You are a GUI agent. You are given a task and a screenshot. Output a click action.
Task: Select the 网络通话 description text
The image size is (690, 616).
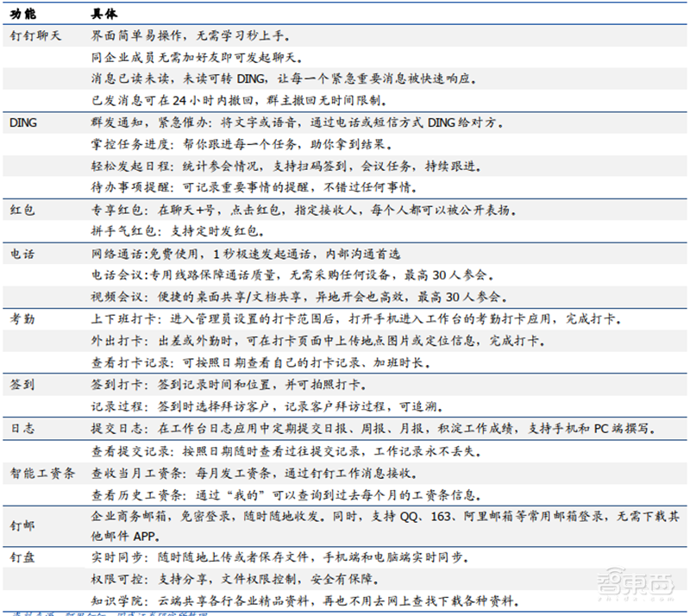point(245,255)
